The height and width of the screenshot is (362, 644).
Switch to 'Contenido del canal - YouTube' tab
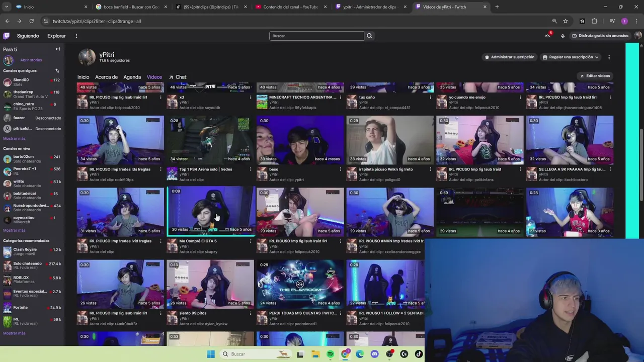coord(291,7)
